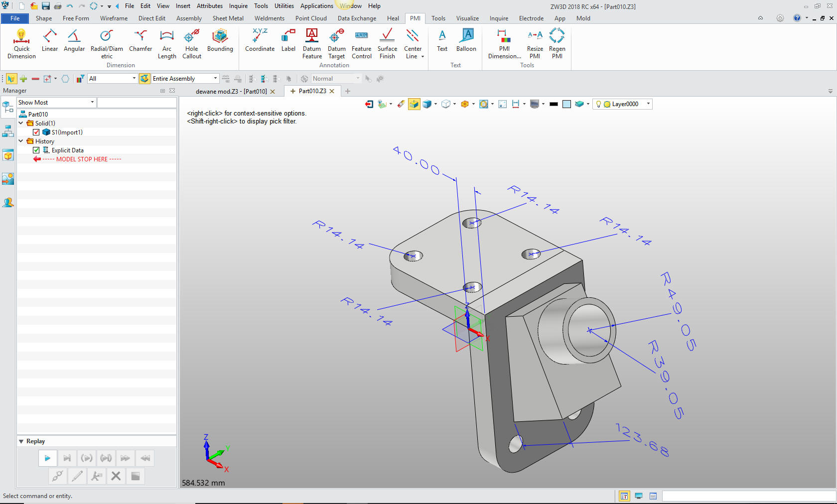837x504 pixels.
Task: Pick the Angular dimension tool
Action: [74, 40]
